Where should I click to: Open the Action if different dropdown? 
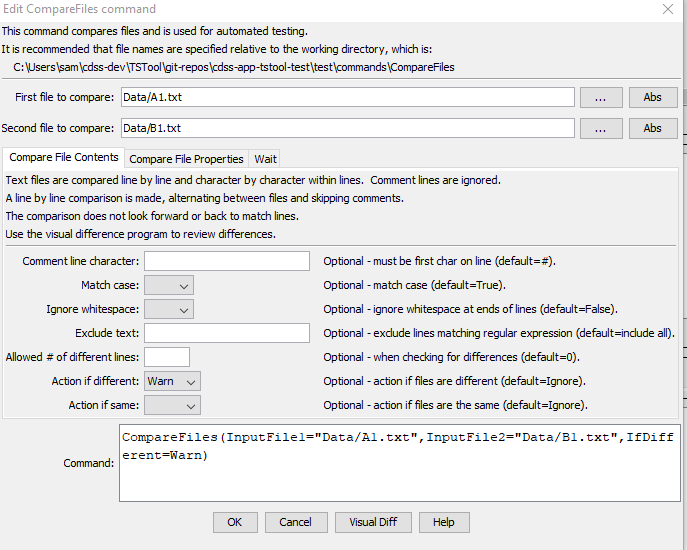173,381
